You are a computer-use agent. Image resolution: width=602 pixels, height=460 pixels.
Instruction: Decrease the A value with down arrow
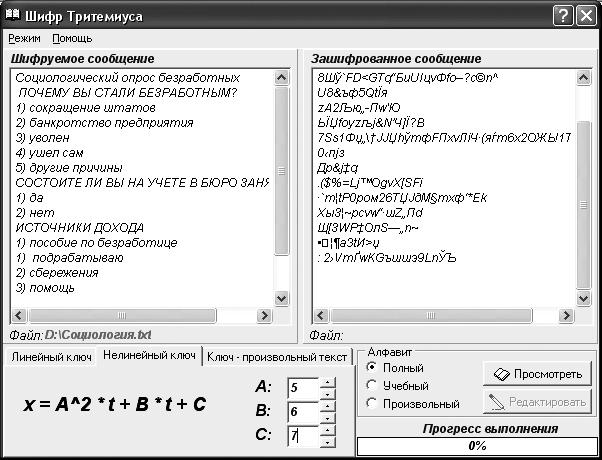[x=327, y=394]
